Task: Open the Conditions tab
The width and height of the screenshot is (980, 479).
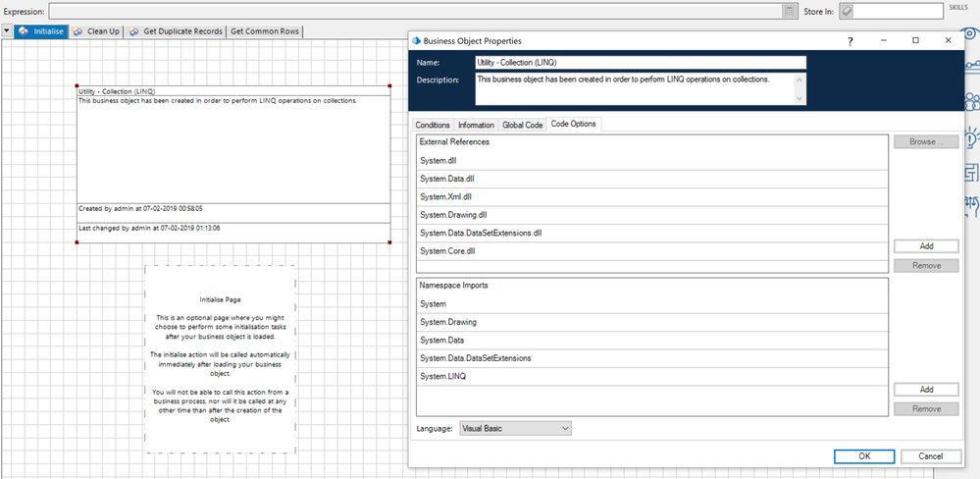Action: (433, 126)
